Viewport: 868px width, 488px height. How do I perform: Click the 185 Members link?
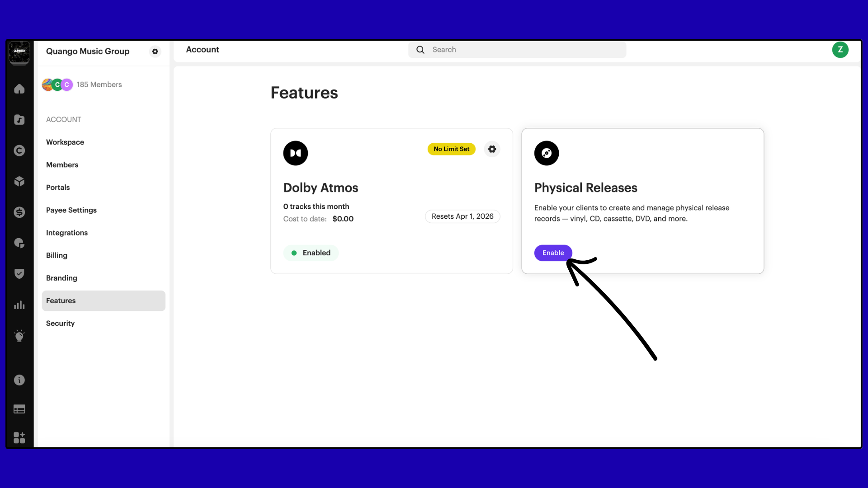point(99,84)
